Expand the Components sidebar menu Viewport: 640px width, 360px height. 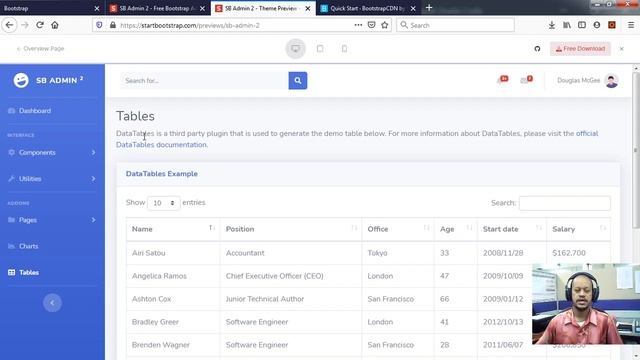[x=52, y=152]
